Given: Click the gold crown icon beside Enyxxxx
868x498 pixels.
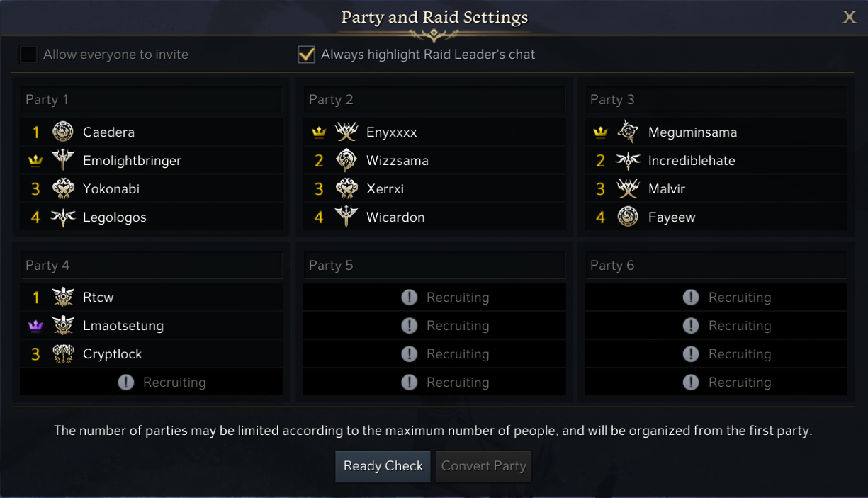Looking at the screenshot, I should tap(319, 132).
